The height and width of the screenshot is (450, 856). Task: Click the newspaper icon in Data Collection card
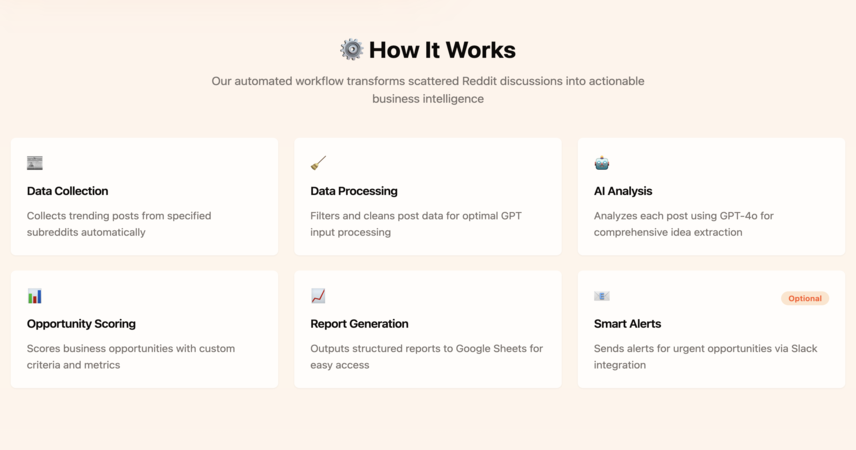pyautogui.click(x=34, y=163)
